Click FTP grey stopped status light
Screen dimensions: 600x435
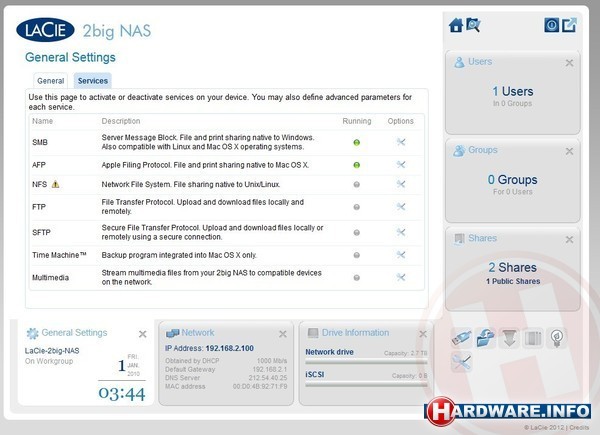pyautogui.click(x=356, y=207)
